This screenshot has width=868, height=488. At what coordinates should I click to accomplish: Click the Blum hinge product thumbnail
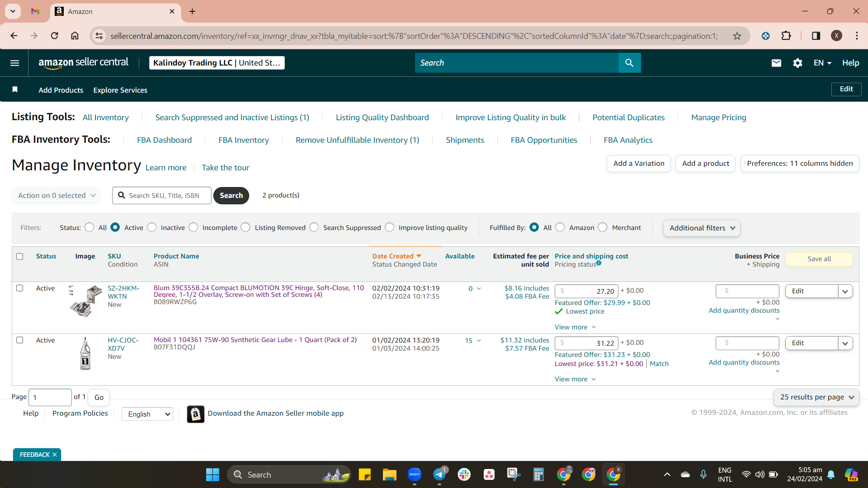[85, 301]
